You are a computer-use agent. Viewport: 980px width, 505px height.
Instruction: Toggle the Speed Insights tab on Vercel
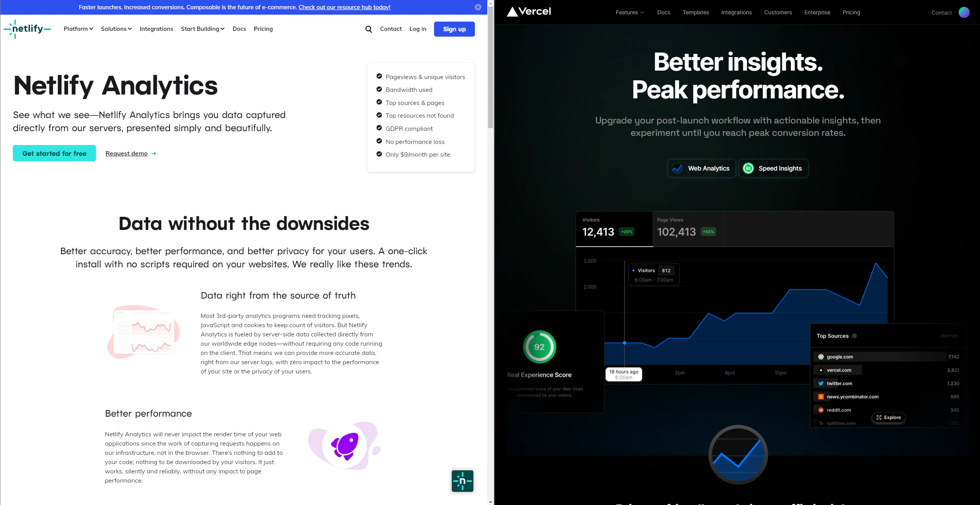pos(774,168)
